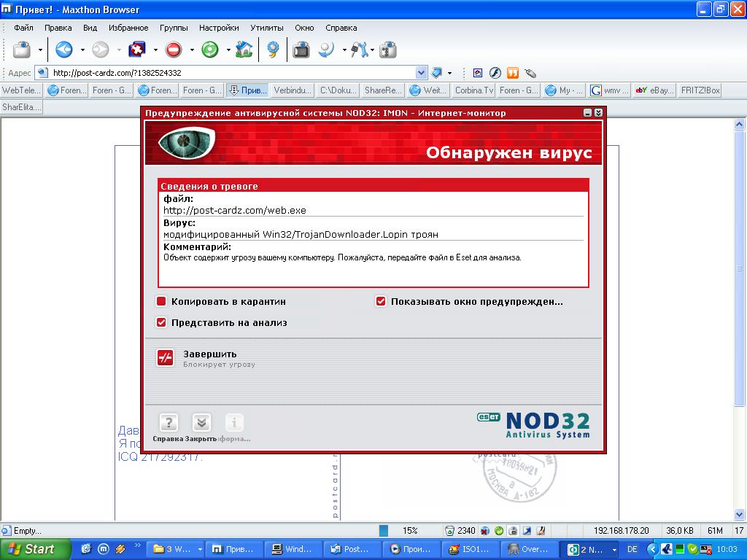Switch to the Verbindu... tab
747x560 pixels.
coord(293,90)
